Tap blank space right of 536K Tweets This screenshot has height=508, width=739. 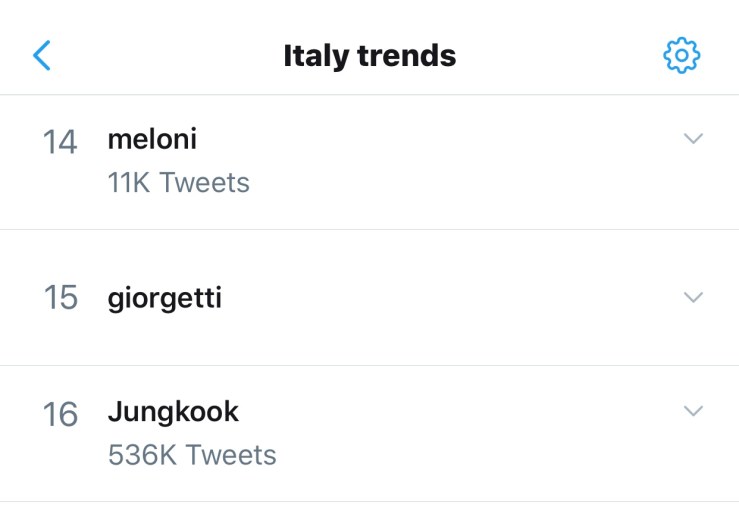[480, 456]
